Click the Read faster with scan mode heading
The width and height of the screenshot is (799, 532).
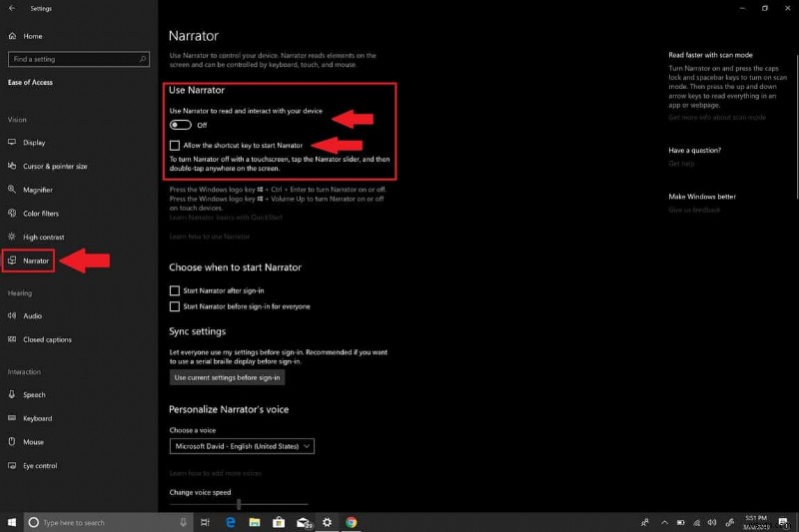pyautogui.click(x=710, y=55)
